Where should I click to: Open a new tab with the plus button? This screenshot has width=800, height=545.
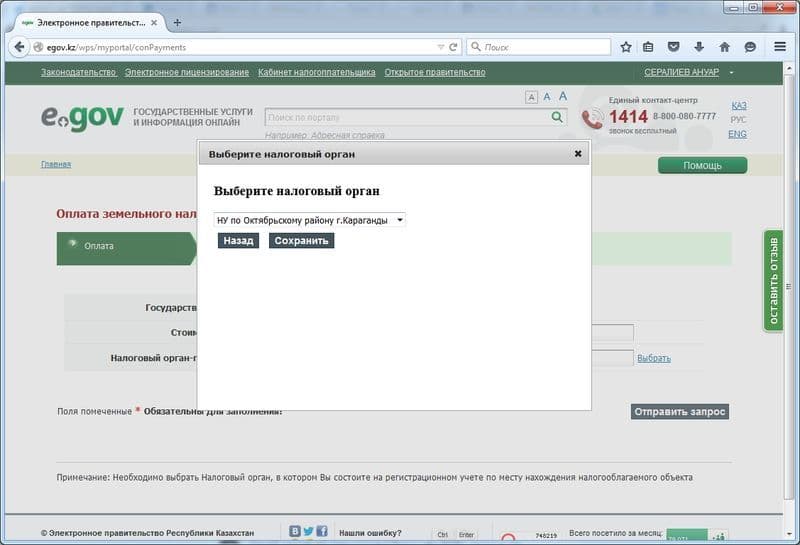pyautogui.click(x=177, y=22)
